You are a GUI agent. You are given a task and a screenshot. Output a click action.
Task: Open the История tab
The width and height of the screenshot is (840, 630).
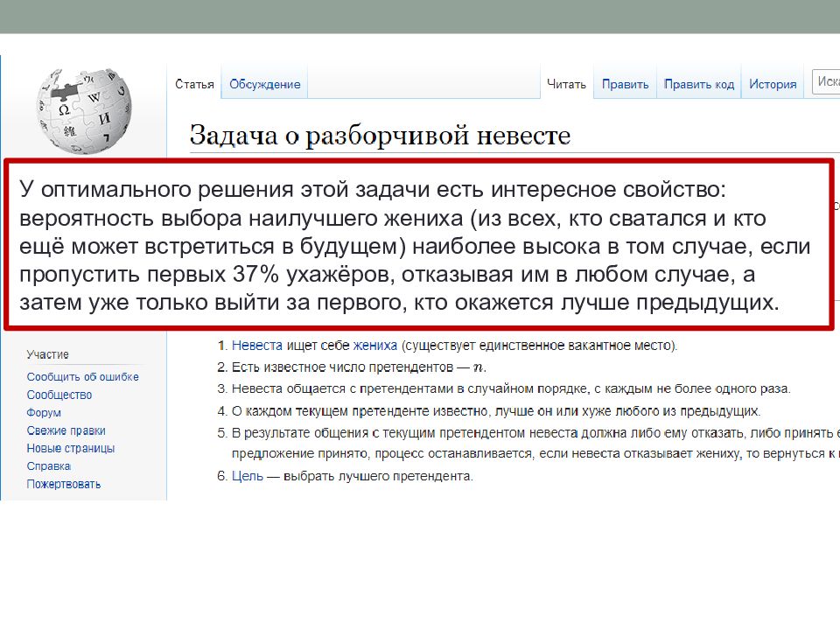click(x=773, y=84)
